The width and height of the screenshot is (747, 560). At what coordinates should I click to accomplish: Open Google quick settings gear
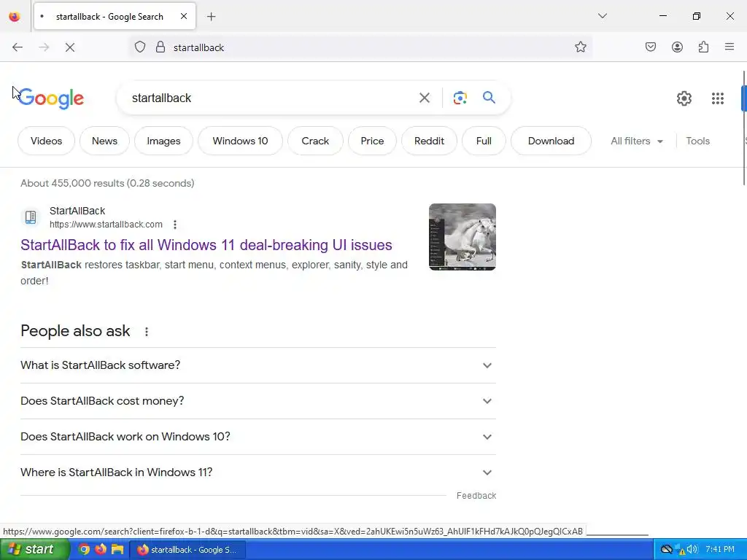[x=684, y=98]
